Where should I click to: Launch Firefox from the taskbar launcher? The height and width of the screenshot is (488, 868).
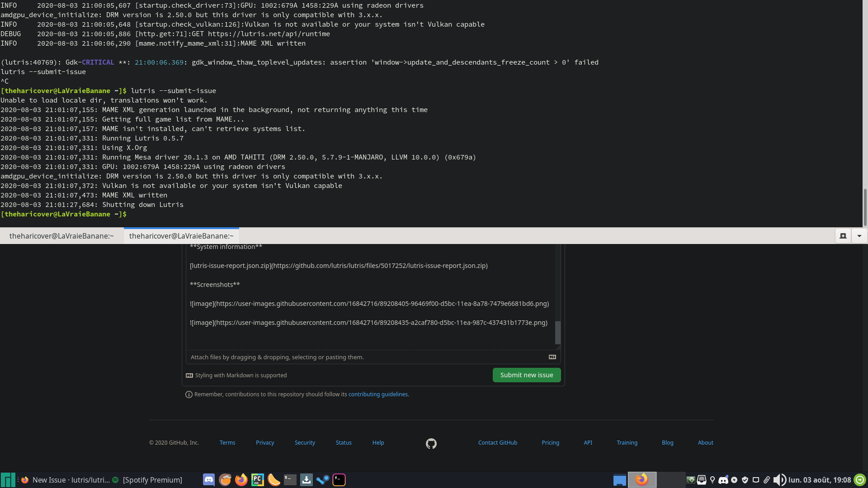coord(241,480)
